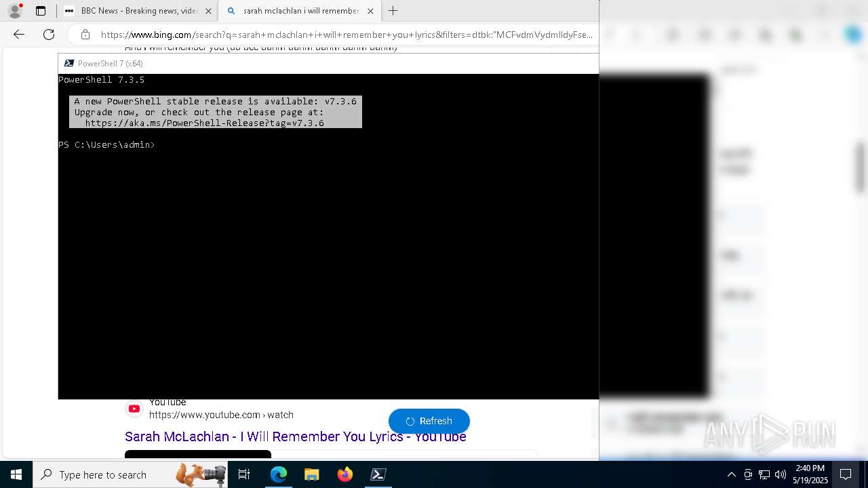Screen dimensions: 868x488
Task: Open File Explorer from the taskbar
Action: 312,474
